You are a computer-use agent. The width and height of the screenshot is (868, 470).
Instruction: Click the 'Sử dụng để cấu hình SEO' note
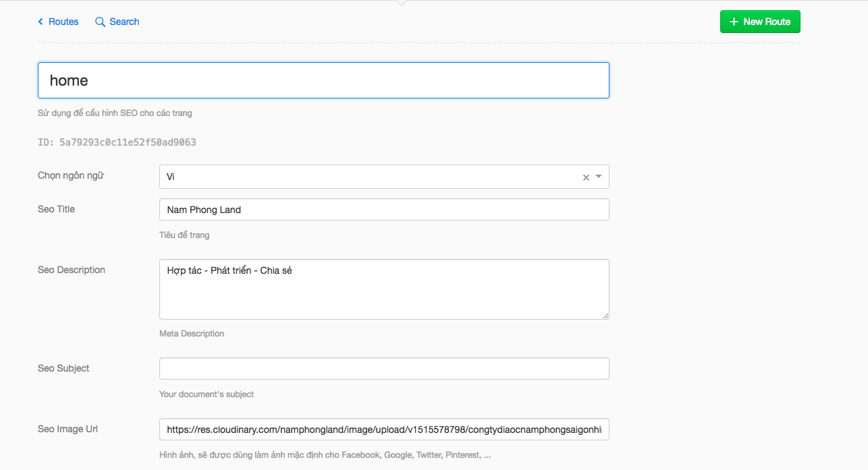tap(115, 113)
